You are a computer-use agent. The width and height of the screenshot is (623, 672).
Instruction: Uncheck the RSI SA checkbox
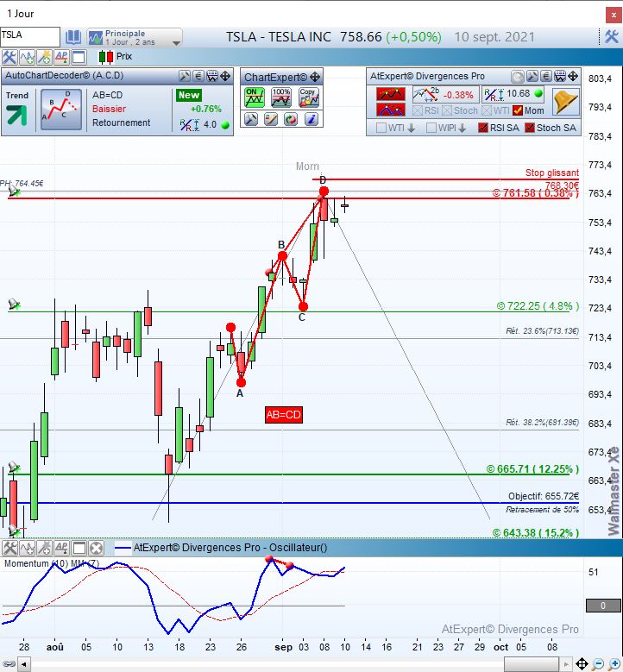pyautogui.click(x=483, y=128)
